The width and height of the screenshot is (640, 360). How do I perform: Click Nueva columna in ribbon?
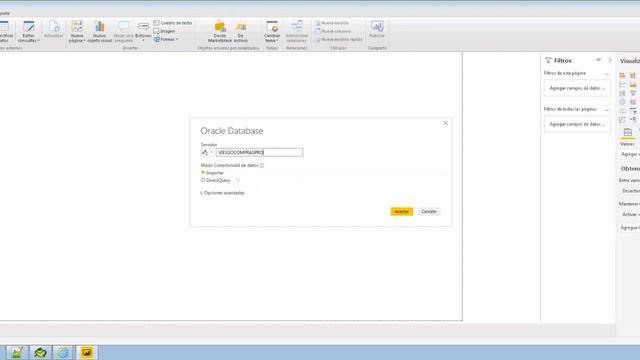pyautogui.click(x=333, y=31)
